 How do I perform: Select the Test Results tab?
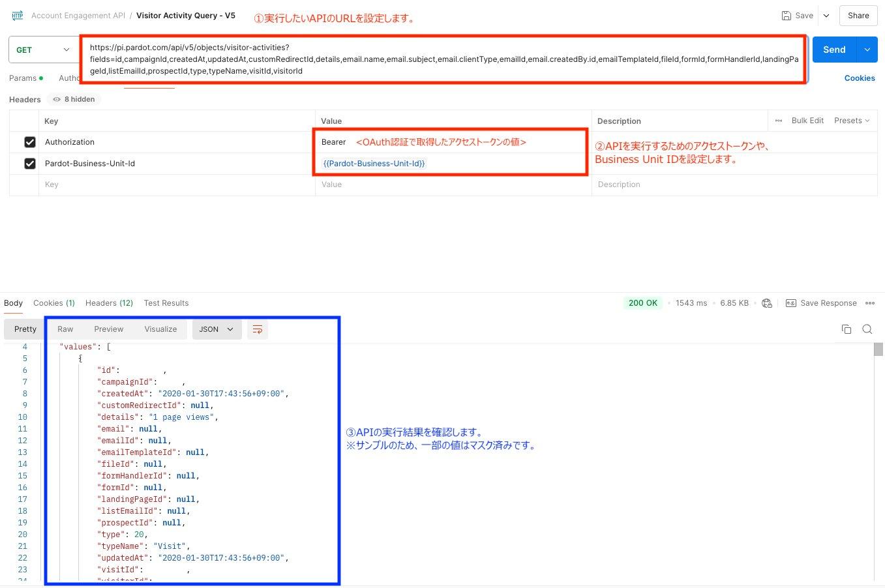[x=166, y=303]
